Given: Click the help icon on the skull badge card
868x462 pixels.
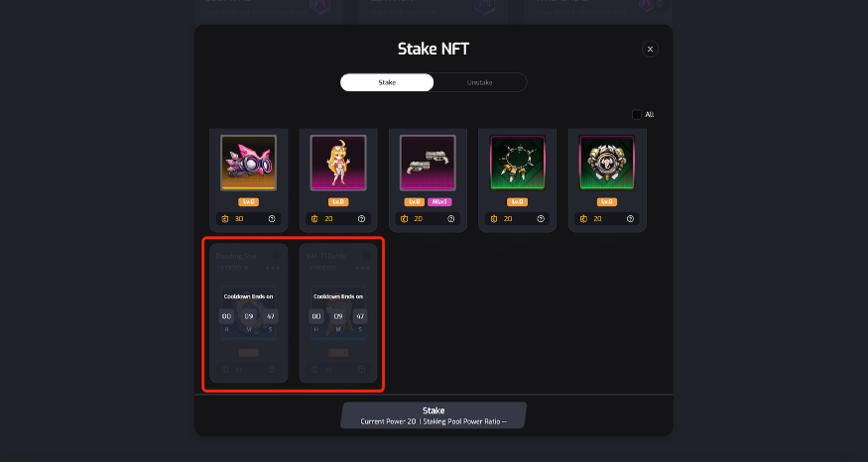Looking at the screenshot, I should [630, 218].
